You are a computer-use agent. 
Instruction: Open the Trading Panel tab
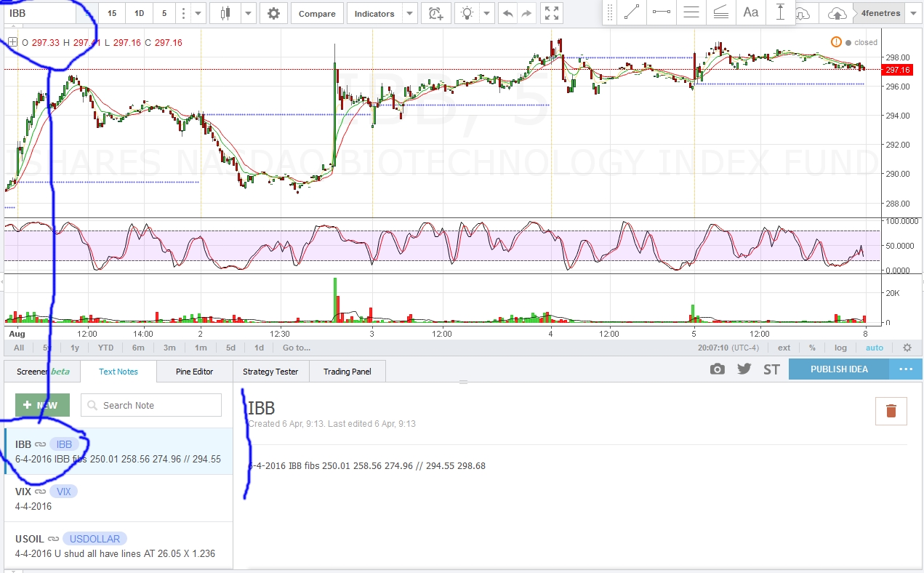tap(347, 372)
